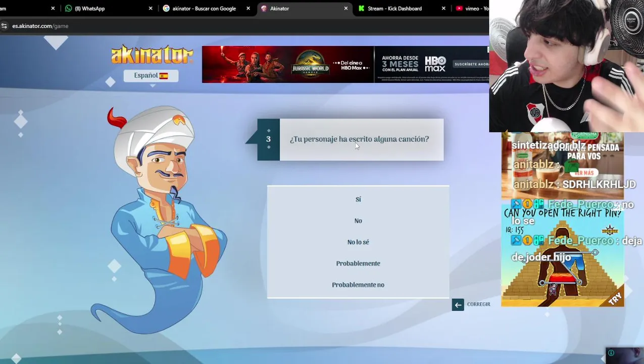
Task: Open the Español language selector
Action: (x=151, y=75)
